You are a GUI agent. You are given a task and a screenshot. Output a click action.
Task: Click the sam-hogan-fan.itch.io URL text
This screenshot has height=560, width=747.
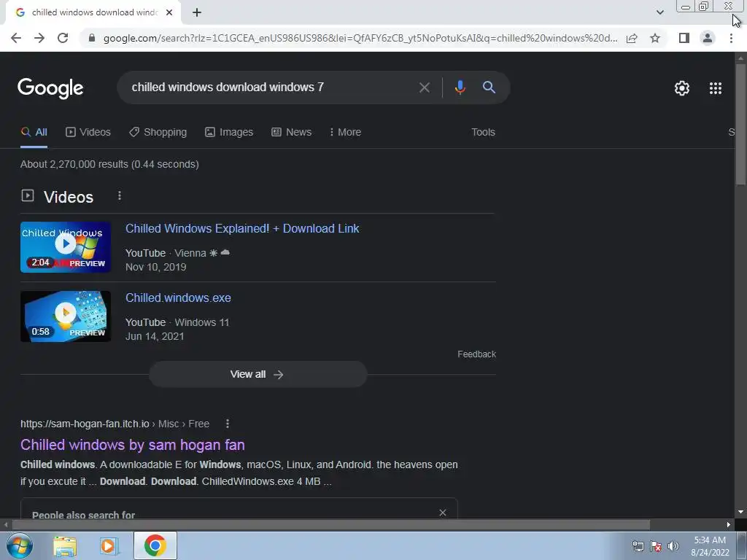pos(85,424)
